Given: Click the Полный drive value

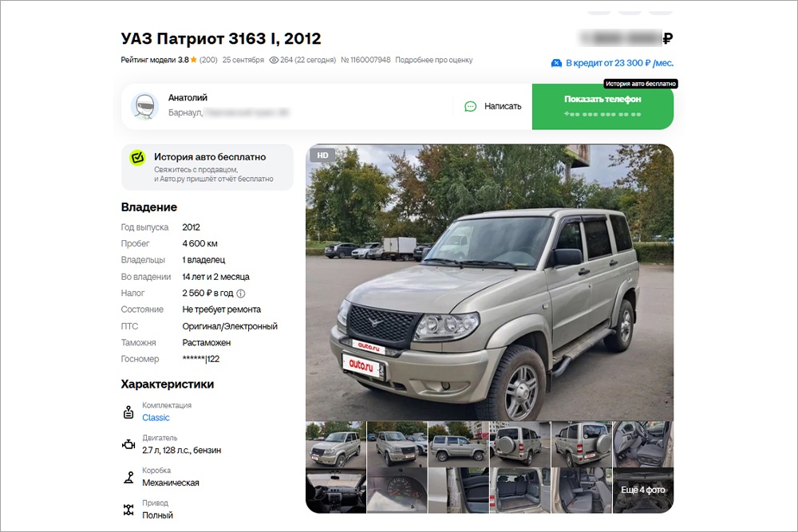Looking at the screenshot, I should pyautogui.click(x=158, y=515).
